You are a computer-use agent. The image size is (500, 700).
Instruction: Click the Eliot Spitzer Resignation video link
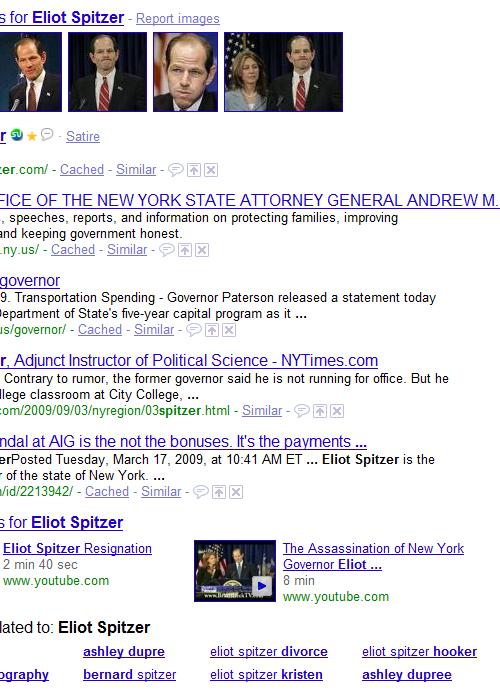point(77,548)
